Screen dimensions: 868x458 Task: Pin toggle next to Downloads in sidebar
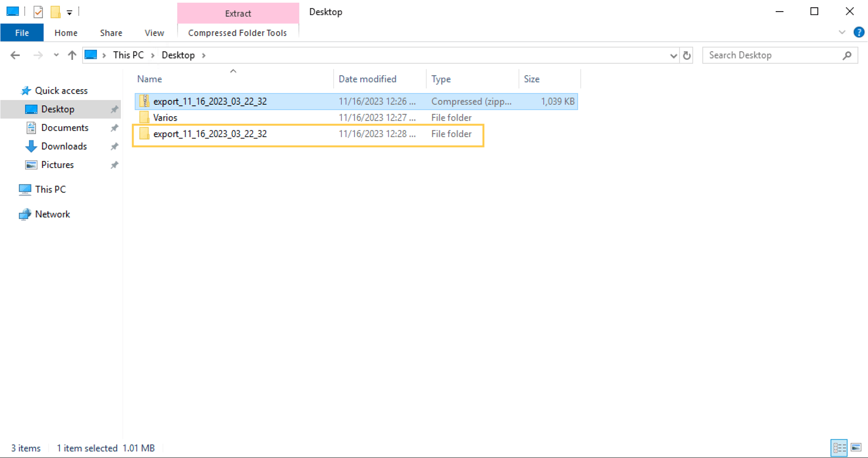click(114, 146)
